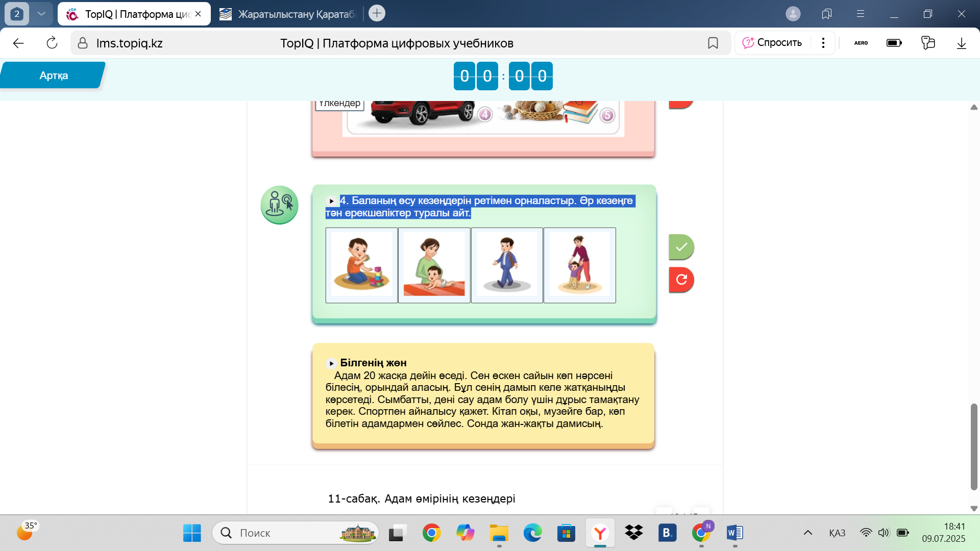Click the Спросить assistant button
The image size is (980, 551).
(772, 43)
